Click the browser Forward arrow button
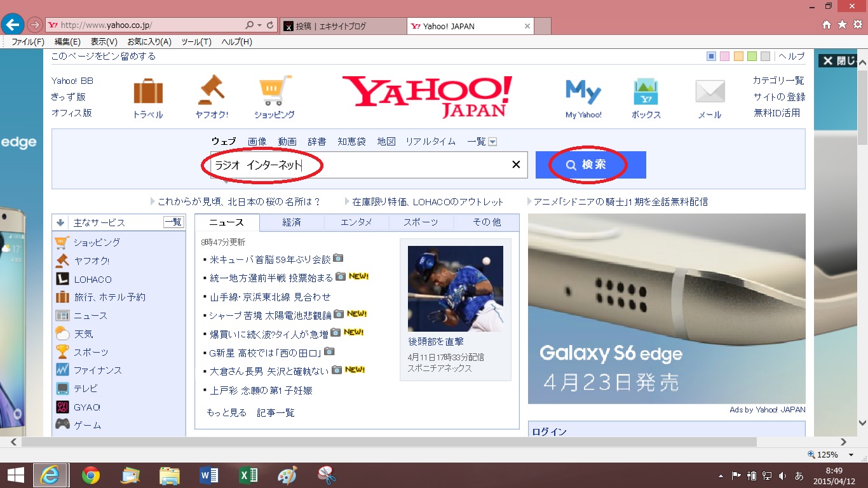Screen dimensions: 868x488 pos(35,25)
